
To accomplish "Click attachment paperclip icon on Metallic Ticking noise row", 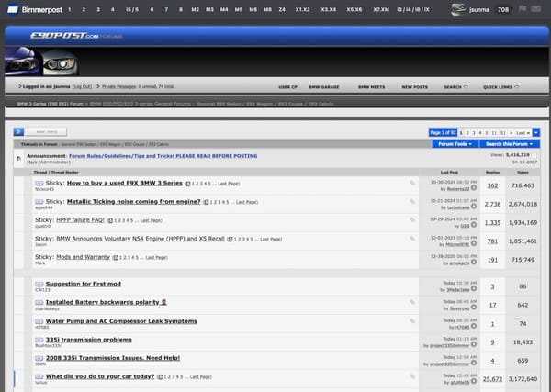I will coord(412,201).
